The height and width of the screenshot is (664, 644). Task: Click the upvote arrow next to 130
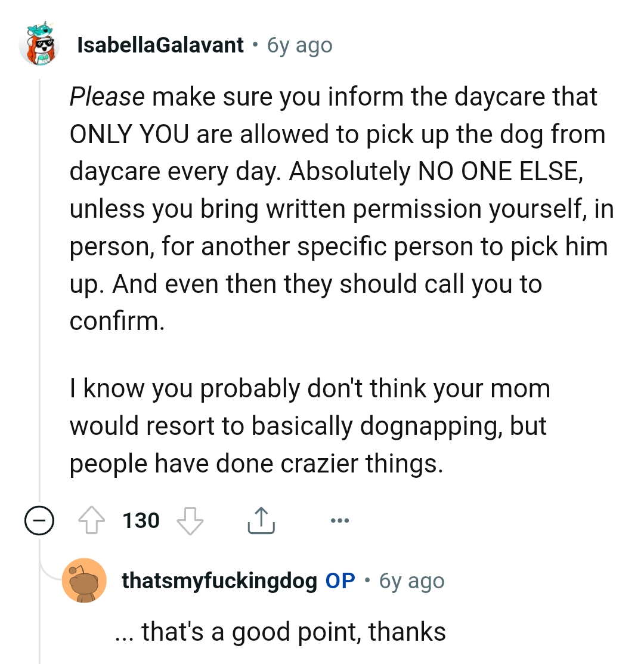point(92,520)
